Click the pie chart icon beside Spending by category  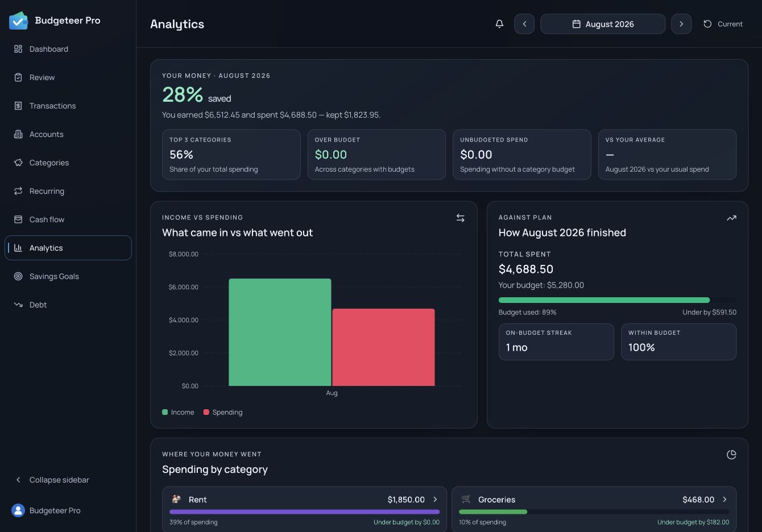click(x=731, y=455)
